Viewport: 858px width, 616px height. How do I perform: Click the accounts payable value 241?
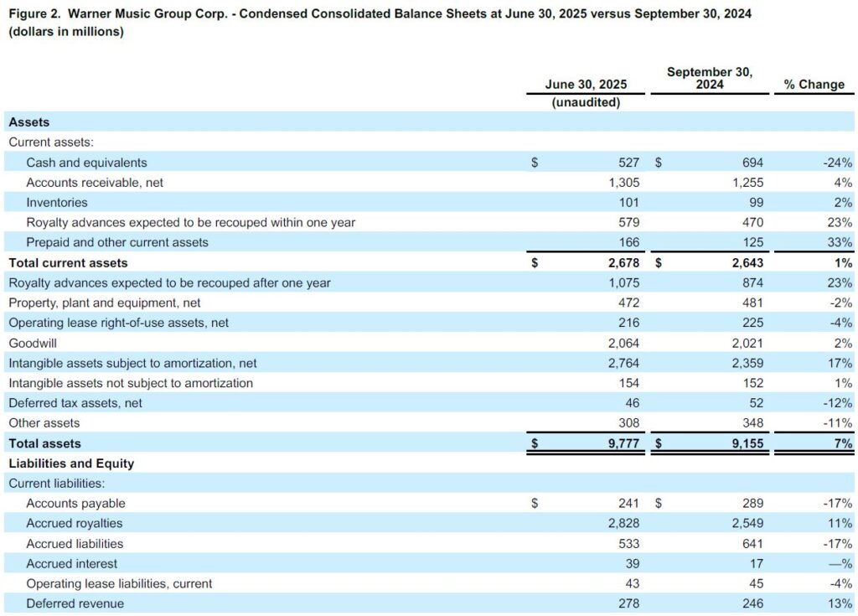tap(628, 504)
